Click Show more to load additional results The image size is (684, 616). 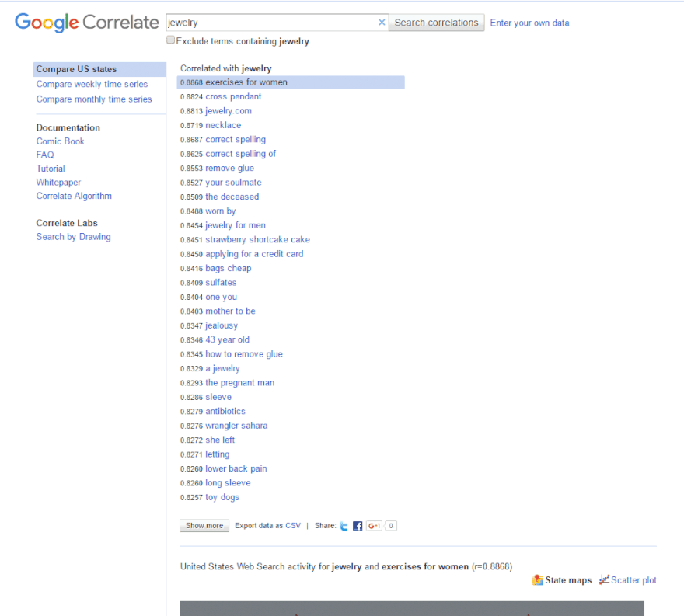click(204, 525)
